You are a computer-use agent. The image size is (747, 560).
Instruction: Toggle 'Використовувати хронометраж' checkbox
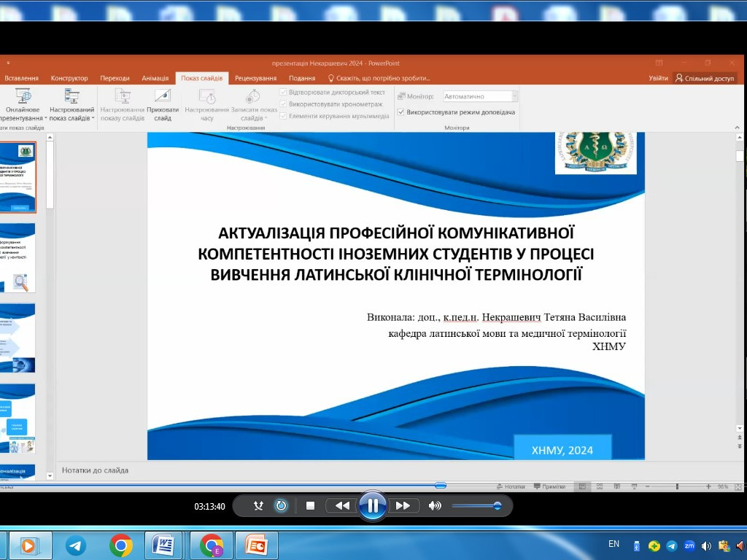point(284,104)
